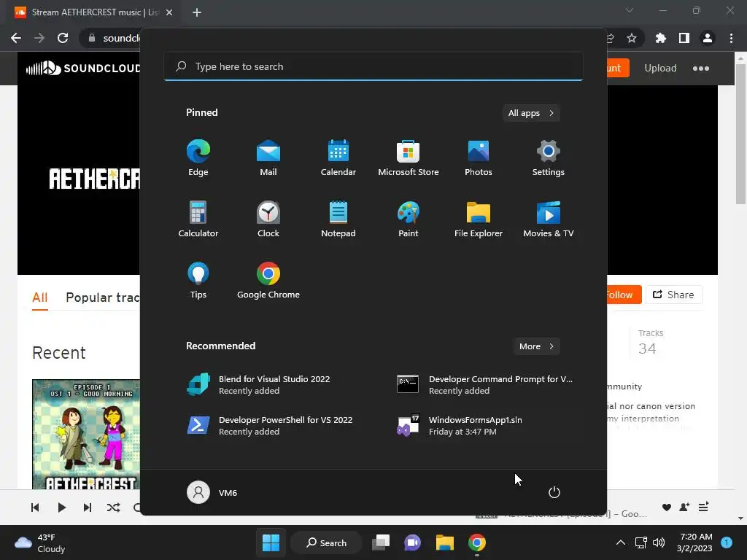This screenshot has height=560, width=747.
Task: Switch to Popular tracks tab
Action: 102,297
